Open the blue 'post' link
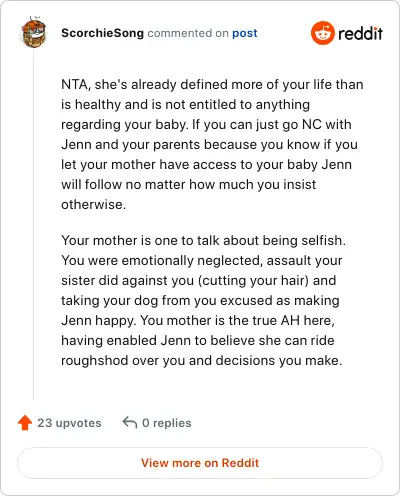This screenshot has width=400, height=496. (245, 33)
